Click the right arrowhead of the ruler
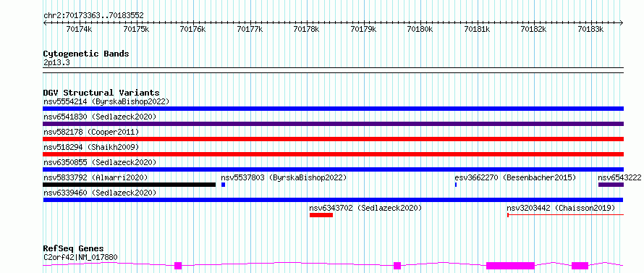Screen dimensions: 644x273 [x=622, y=23]
